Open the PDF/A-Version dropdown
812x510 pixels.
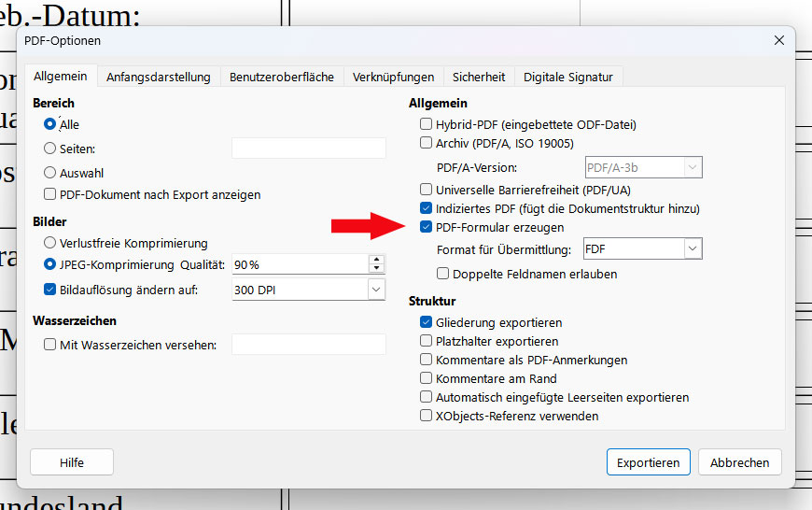tap(693, 168)
